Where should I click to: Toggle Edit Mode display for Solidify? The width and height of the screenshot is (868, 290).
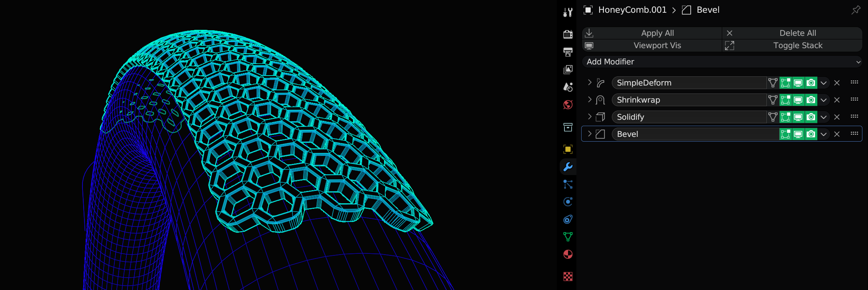pos(786,117)
